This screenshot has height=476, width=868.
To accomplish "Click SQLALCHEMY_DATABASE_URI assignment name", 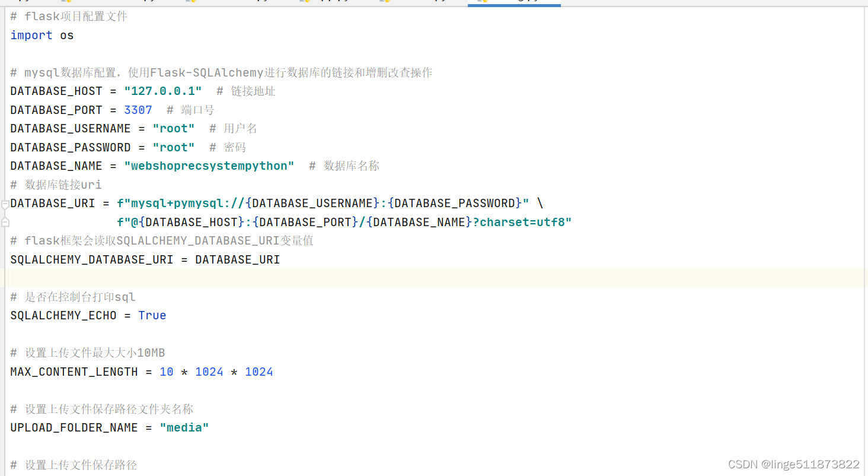I will click(92, 259).
